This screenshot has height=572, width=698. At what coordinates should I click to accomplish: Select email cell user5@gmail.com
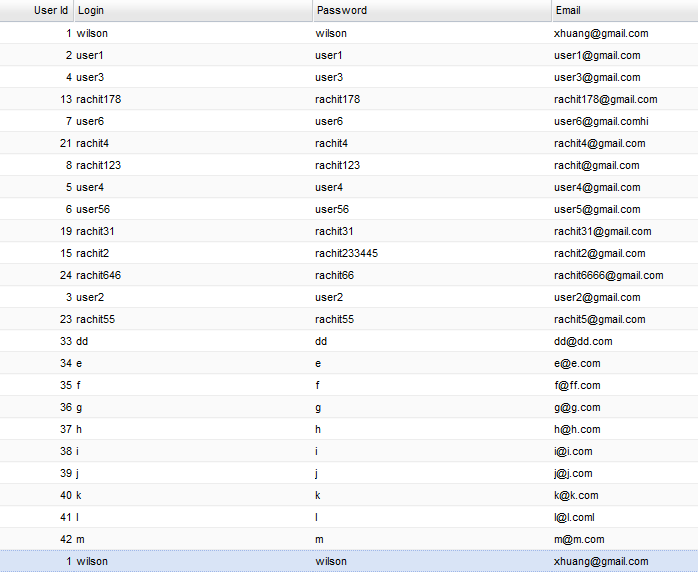(597, 209)
